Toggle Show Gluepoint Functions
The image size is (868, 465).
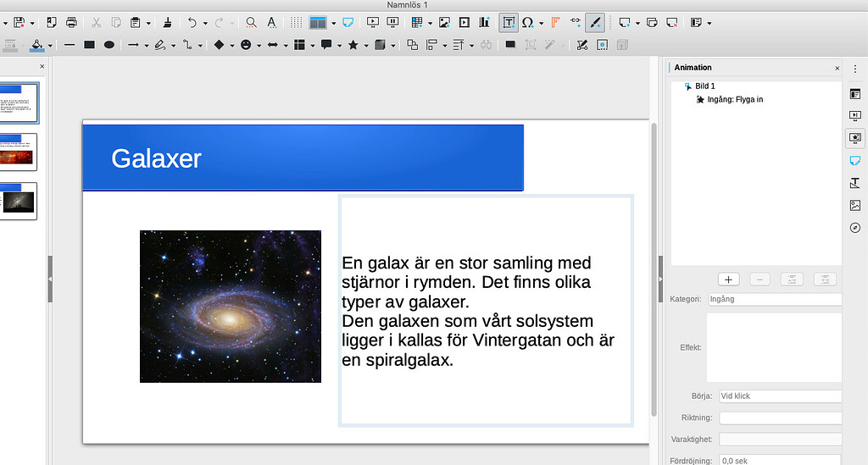(603, 45)
